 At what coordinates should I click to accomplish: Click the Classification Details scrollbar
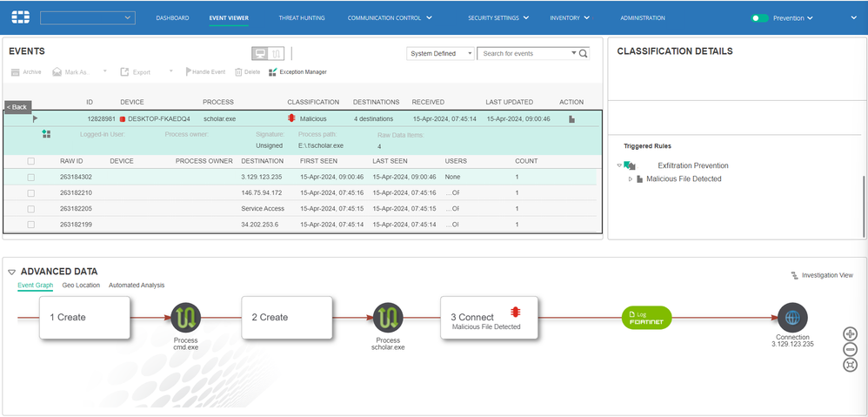click(863, 205)
